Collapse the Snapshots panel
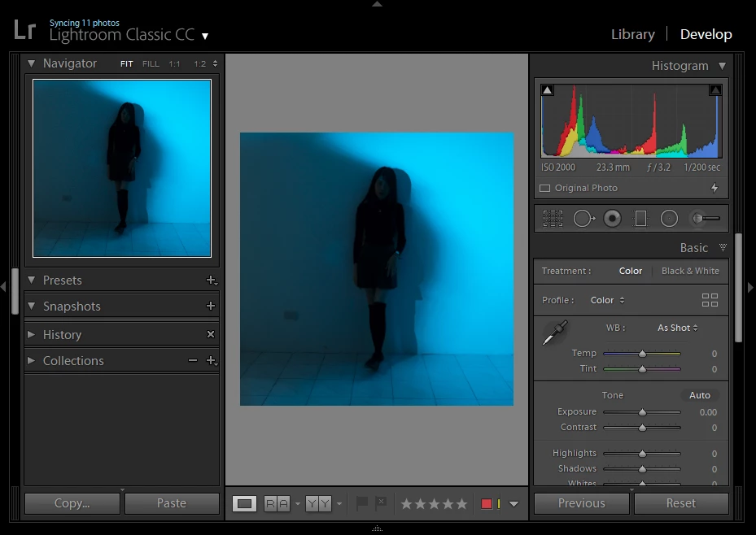This screenshot has height=535, width=756. coord(32,306)
